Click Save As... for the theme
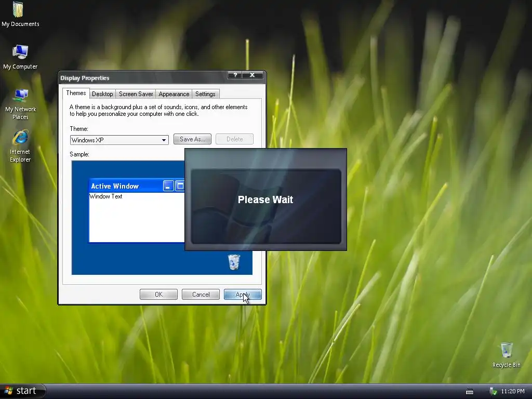Image resolution: width=532 pixels, height=399 pixels. tap(192, 139)
